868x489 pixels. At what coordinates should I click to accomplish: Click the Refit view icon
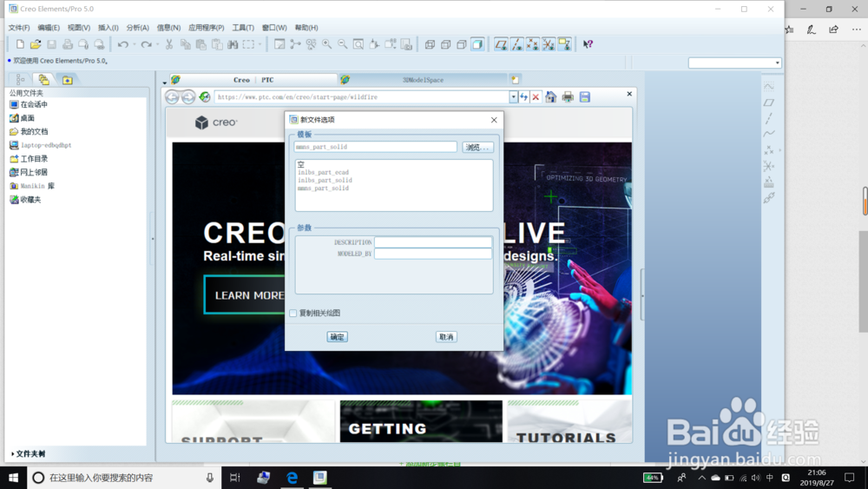click(358, 44)
